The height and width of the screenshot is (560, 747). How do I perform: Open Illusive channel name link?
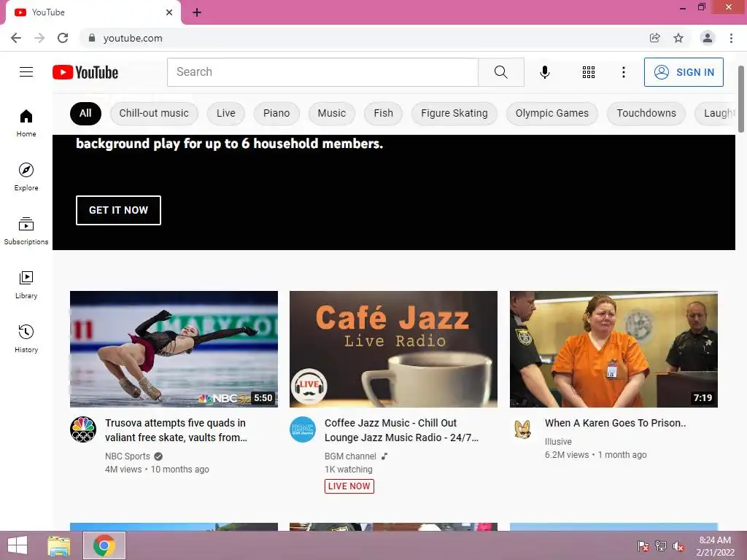[558, 441]
